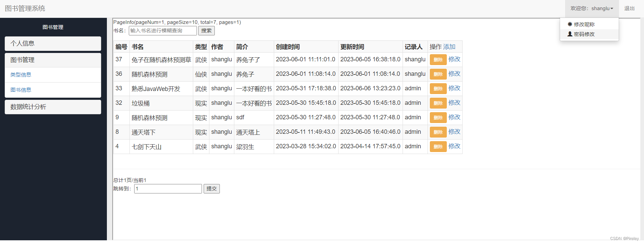Open the 欢迎您: shanglu user dropdown
Screen dimensions: 644x244
coord(592,8)
